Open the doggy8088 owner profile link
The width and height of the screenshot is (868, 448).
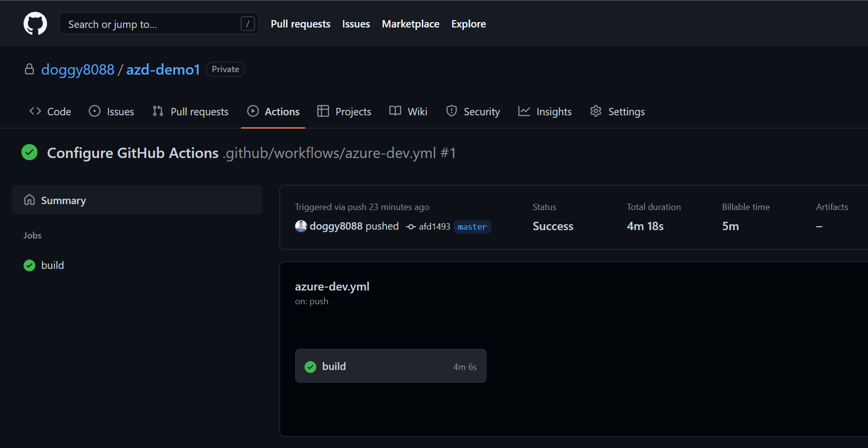pyautogui.click(x=77, y=70)
